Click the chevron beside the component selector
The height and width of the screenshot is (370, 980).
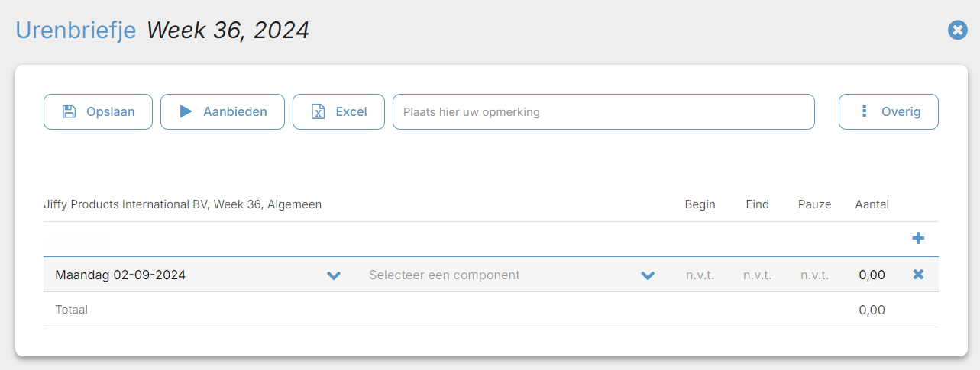pyautogui.click(x=648, y=275)
